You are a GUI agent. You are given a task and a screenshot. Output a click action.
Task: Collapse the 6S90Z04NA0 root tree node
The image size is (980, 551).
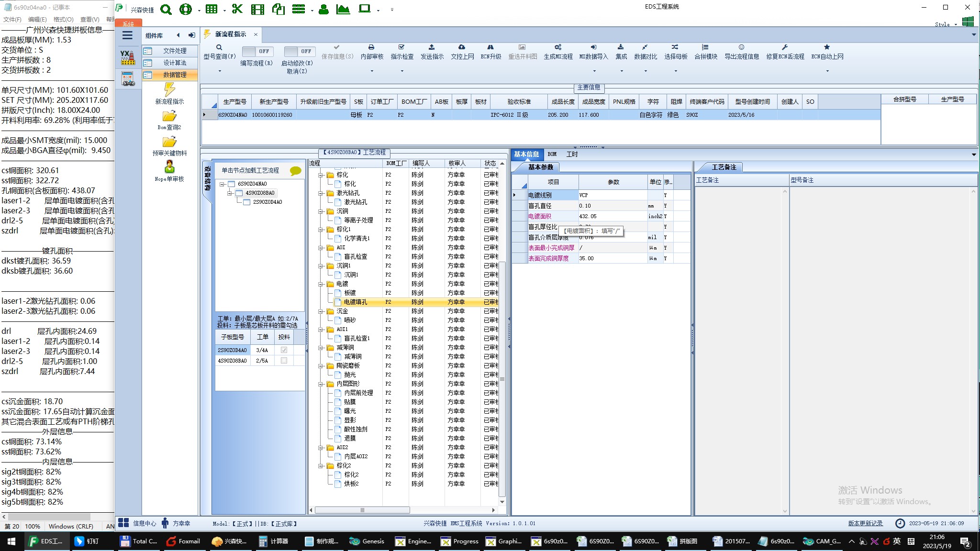pyautogui.click(x=222, y=184)
